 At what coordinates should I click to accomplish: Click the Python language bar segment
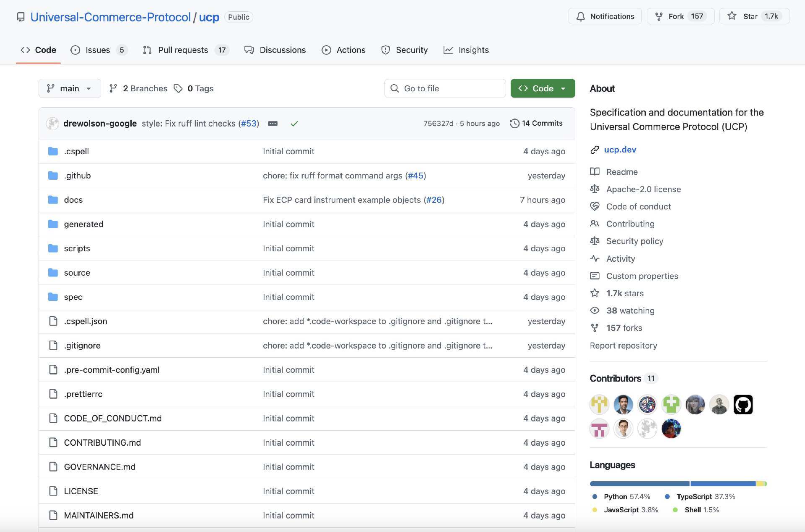pyautogui.click(x=639, y=484)
